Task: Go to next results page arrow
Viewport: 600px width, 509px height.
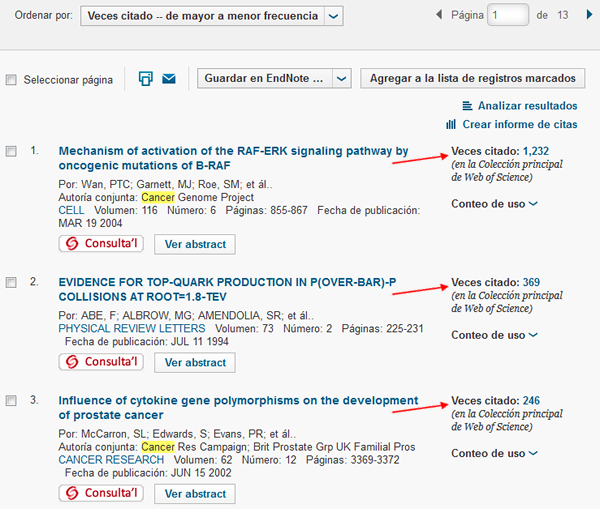Action: pos(589,15)
